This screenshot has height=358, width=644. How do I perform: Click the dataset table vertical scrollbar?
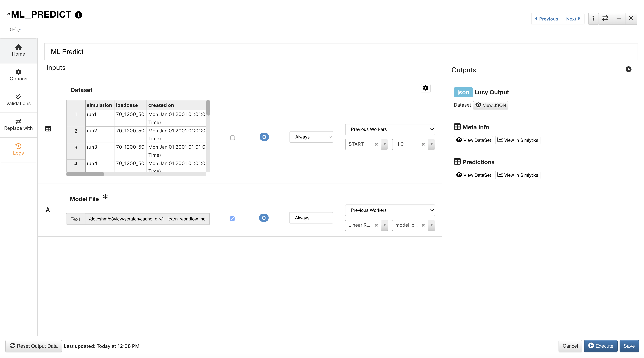pyautogui.click(x=208, y=108)
